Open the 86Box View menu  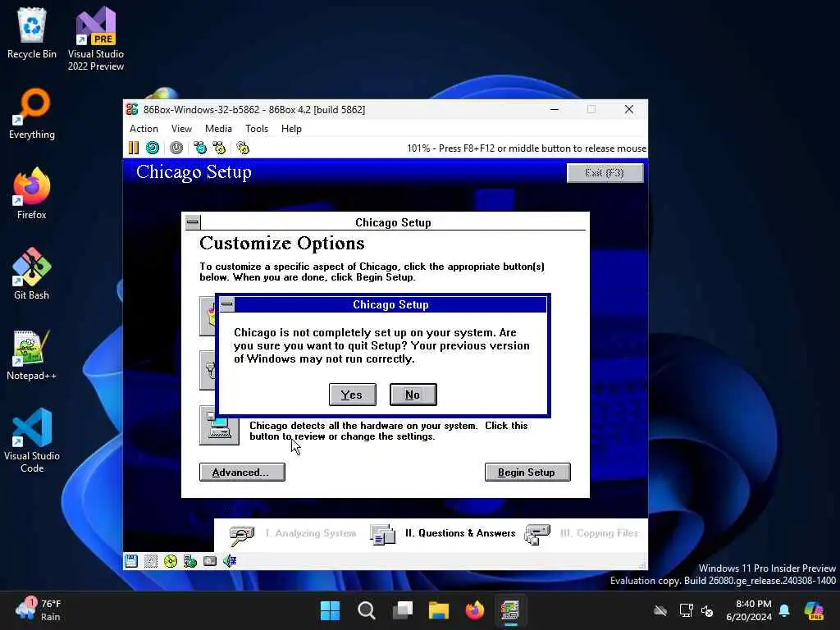coord(181,129)
